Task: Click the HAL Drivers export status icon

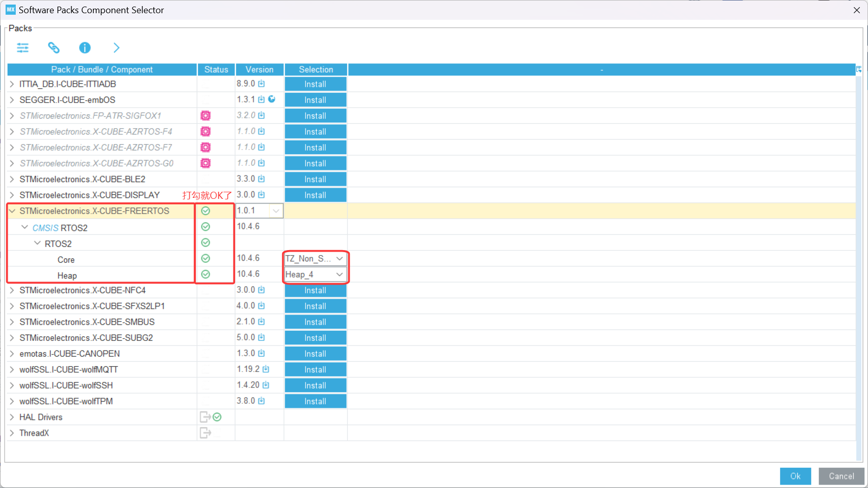Action: [205, 417]
